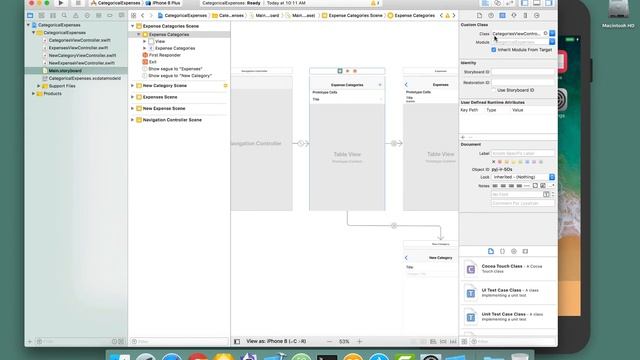Expand the Navigation Controller Scene

(132, 120)
